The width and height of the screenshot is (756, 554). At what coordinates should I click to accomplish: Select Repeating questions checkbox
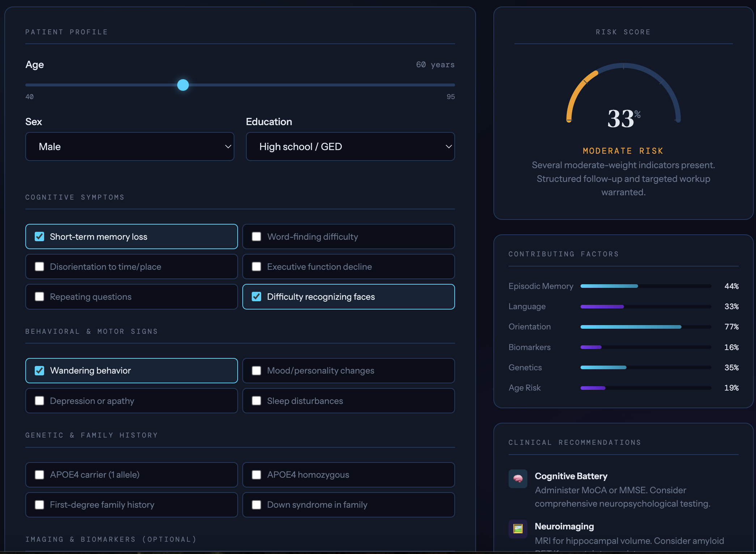coord(39,297)
